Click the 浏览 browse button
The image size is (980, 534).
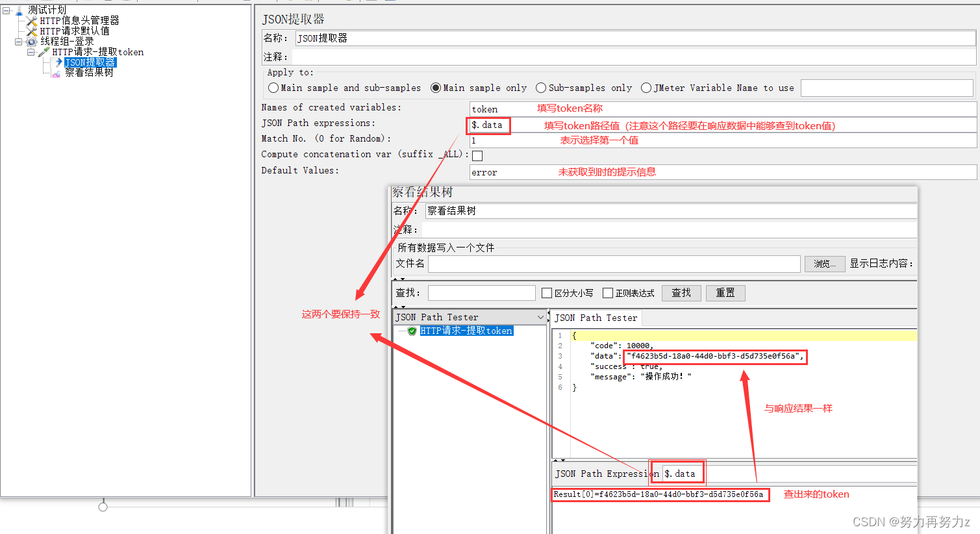[824, 264]
